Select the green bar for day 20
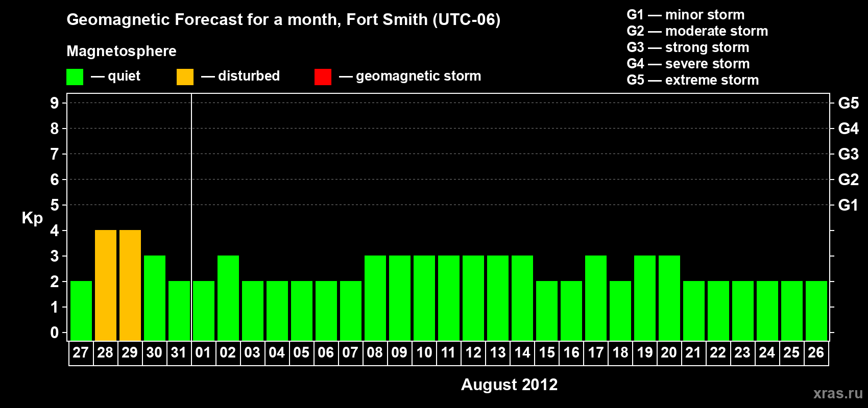The height and width of the screenshot is (408, 868). (669, 298)
